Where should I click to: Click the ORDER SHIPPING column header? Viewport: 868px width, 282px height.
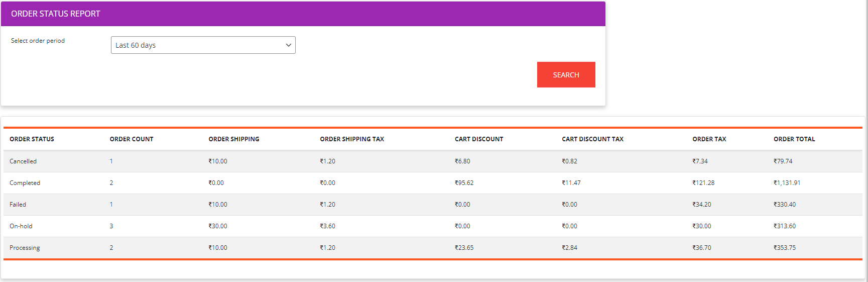click(x=234, y=139)
